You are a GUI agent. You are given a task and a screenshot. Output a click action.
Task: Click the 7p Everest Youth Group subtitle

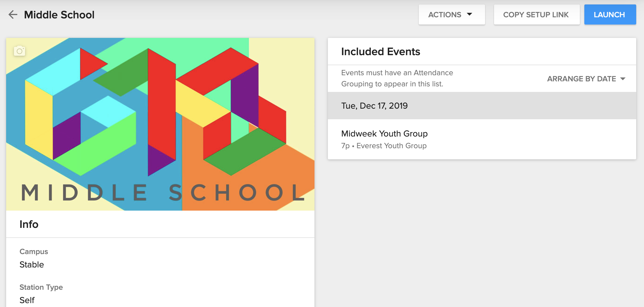384,146
